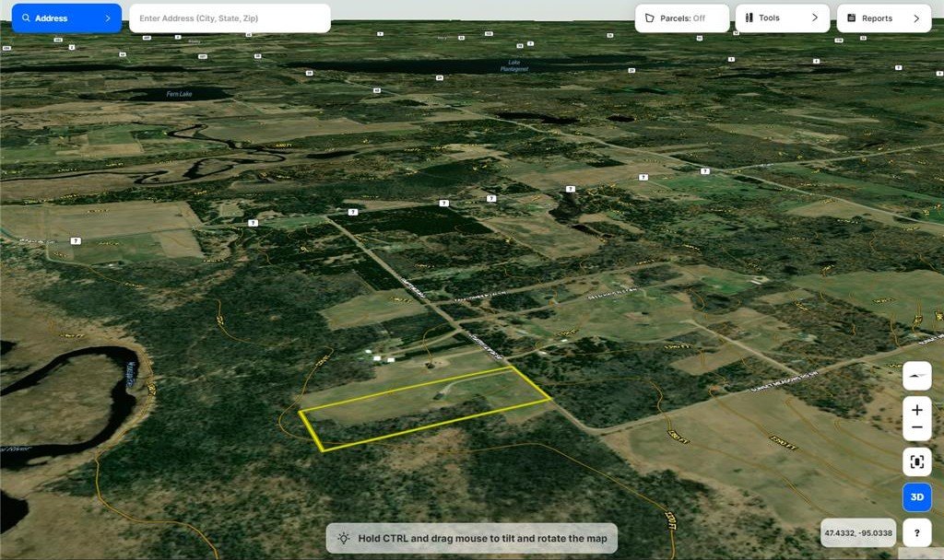Expand the Reports chevron arrow
Viewport: 944px width, 560px height.
915,18
